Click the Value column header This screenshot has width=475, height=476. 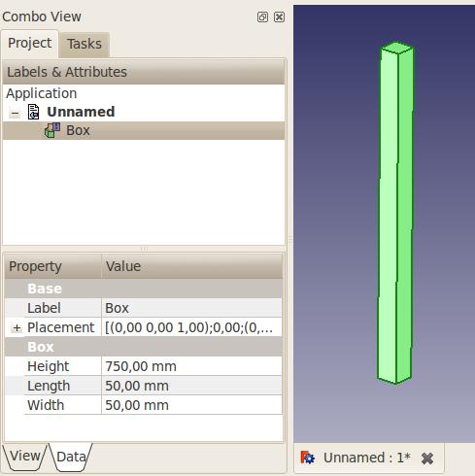[x=192, y=266]
